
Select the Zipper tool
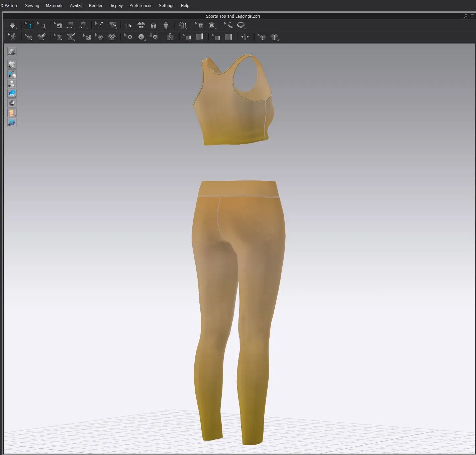click(170, 37)
